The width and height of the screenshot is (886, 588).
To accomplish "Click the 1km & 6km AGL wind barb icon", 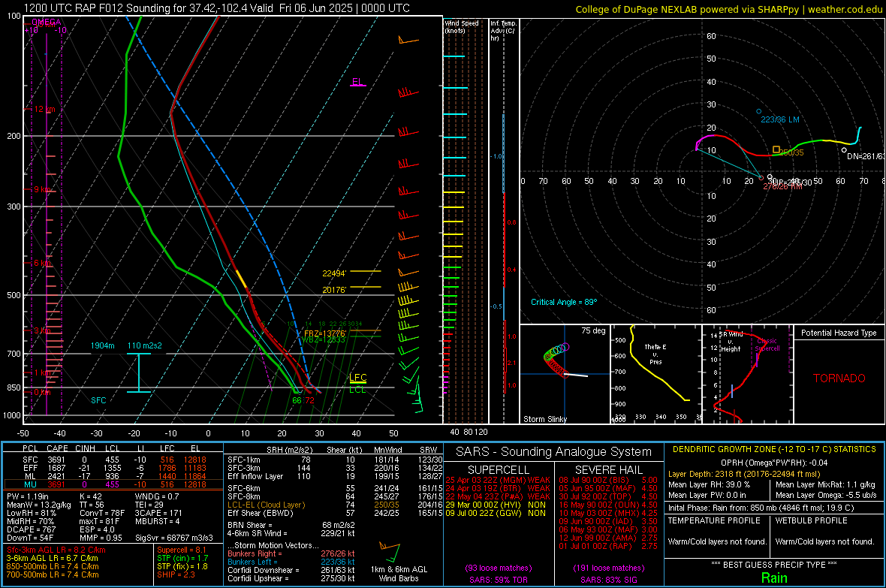I will [390, 553].
